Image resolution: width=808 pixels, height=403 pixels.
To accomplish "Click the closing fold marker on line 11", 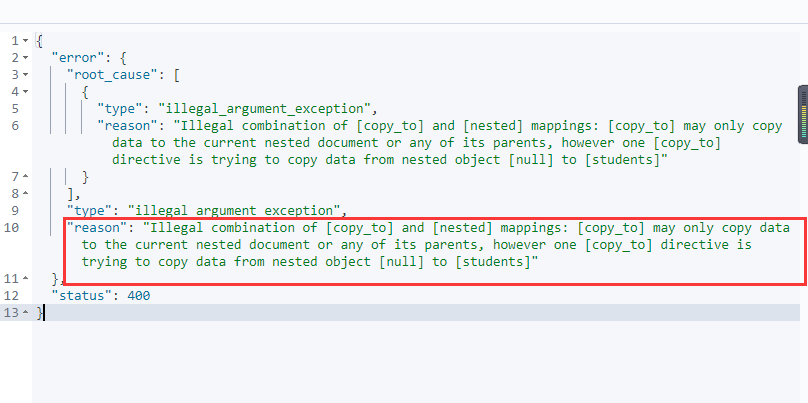I will [x=25, y=279].
